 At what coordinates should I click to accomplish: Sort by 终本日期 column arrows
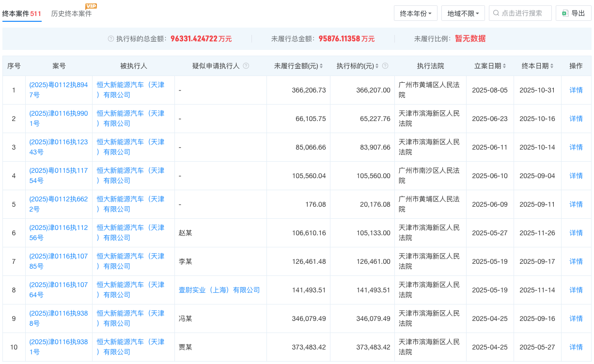(x=552, y=66)
